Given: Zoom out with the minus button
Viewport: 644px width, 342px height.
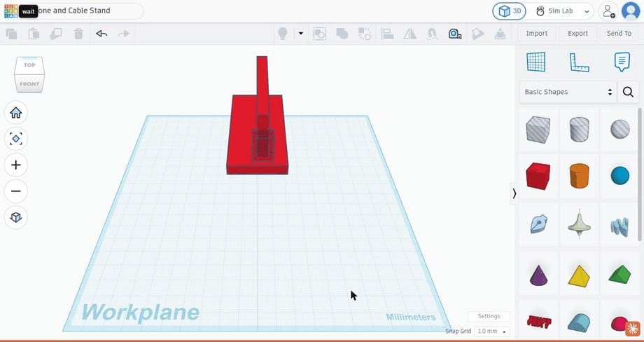Looking at the screenshot, I should 15,191.
